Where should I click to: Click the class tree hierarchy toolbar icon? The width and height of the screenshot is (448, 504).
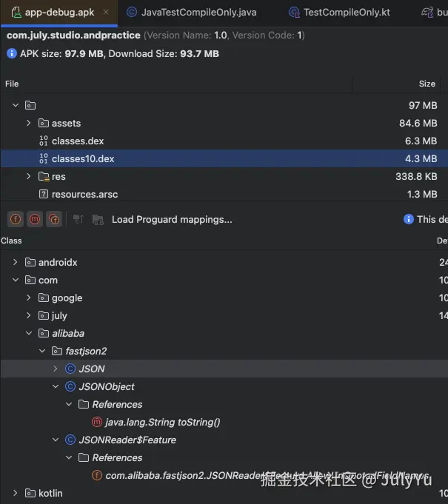[x=78, y=219]
